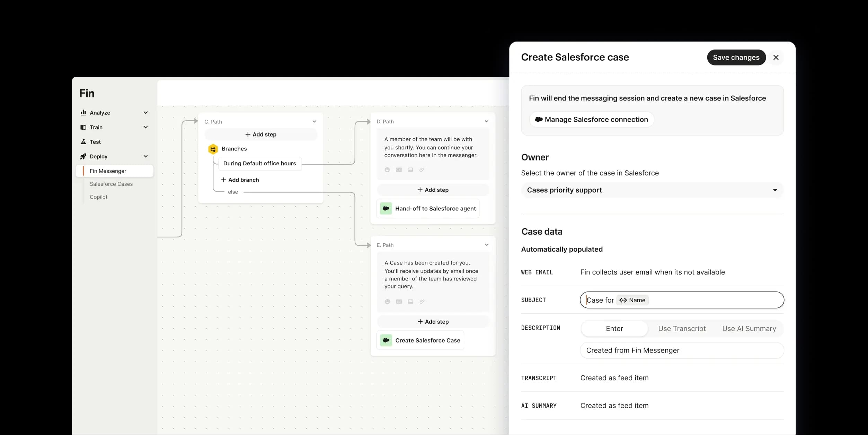This screenshot has height=435, width=868.
Task: Click Salesforce icon on Hand-off step
Action: 386,209
